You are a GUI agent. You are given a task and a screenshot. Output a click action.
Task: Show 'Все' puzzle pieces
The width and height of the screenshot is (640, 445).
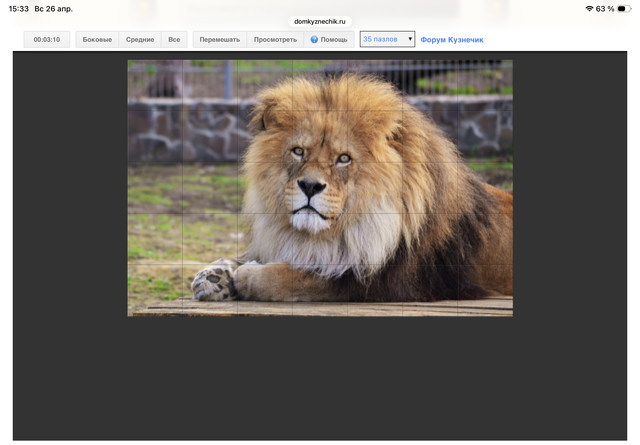174,39
